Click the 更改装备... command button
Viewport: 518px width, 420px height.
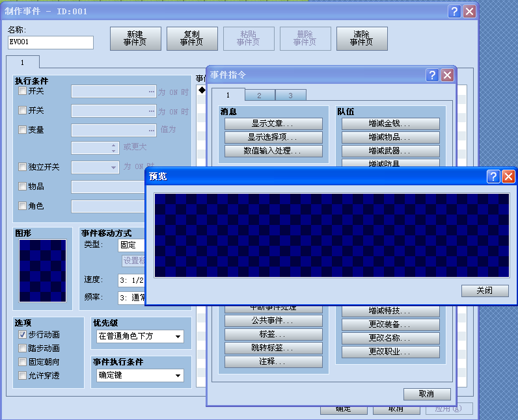(390, 324)
